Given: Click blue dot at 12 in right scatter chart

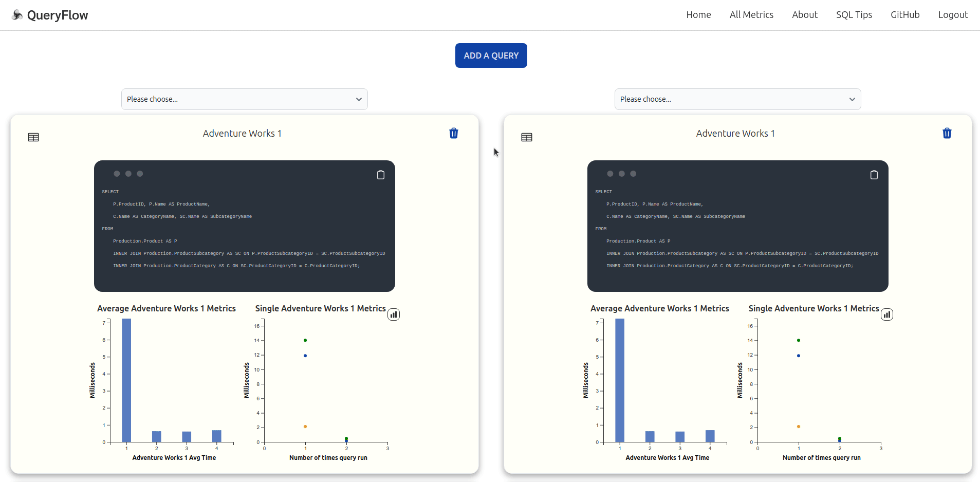Looking at the screenshot, I should 799,356.
